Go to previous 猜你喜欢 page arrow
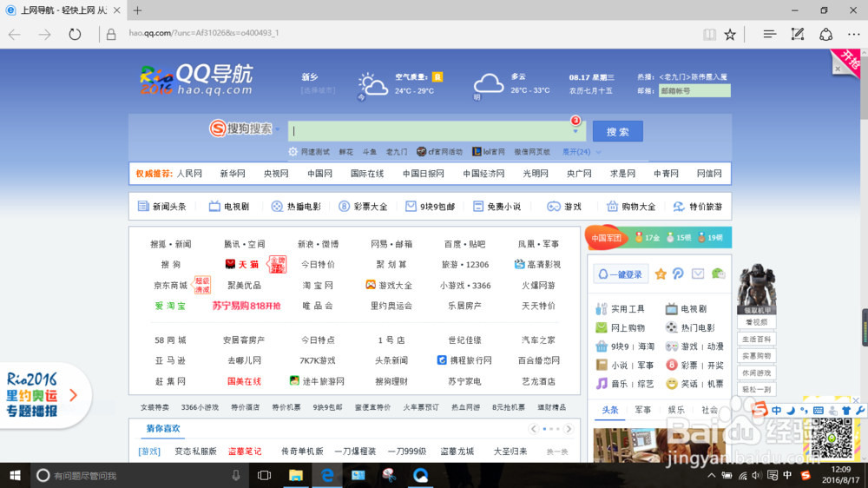 (534, 429)
